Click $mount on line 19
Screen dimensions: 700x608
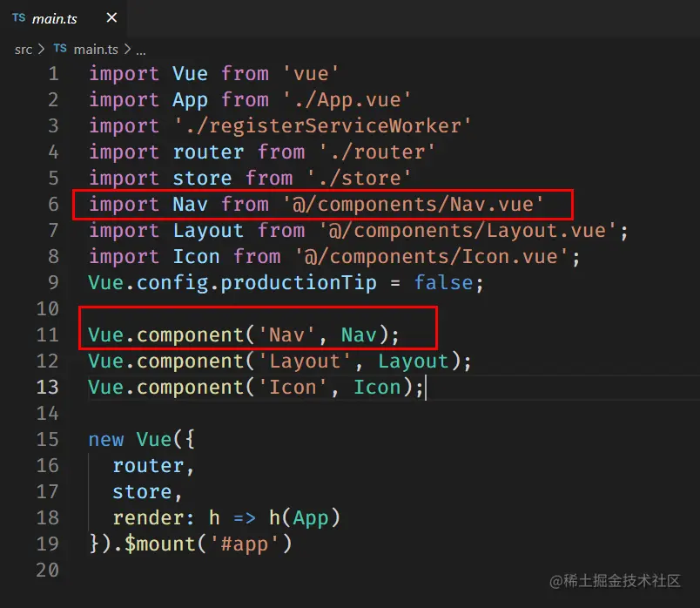(x=160, y=544)
